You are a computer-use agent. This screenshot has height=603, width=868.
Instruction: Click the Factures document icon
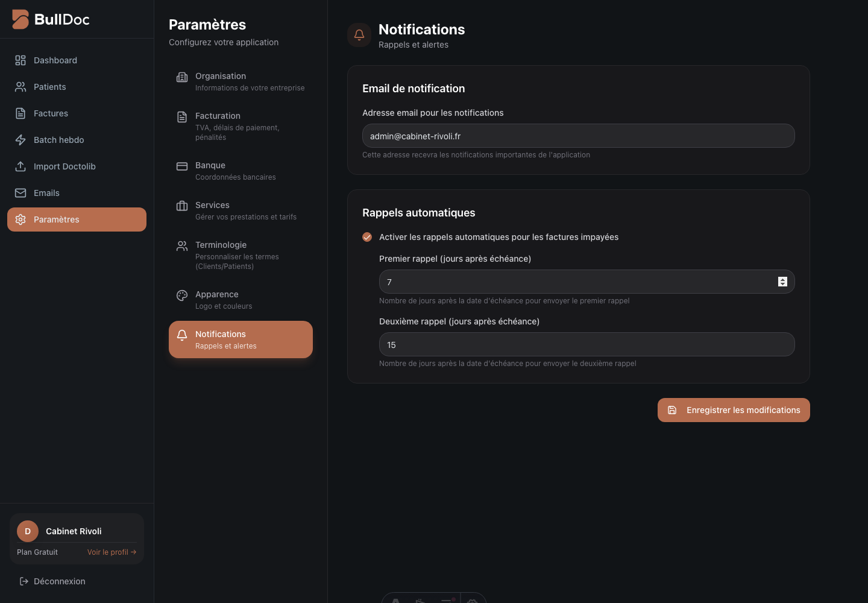point(20,113)
